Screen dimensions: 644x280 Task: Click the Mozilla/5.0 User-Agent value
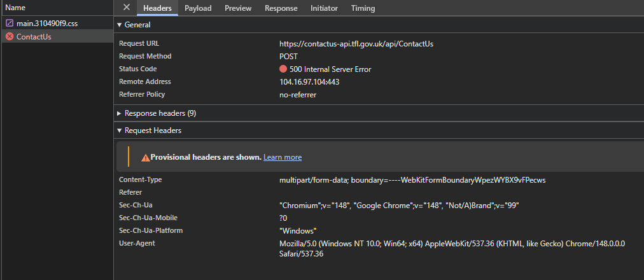point(452,249)
